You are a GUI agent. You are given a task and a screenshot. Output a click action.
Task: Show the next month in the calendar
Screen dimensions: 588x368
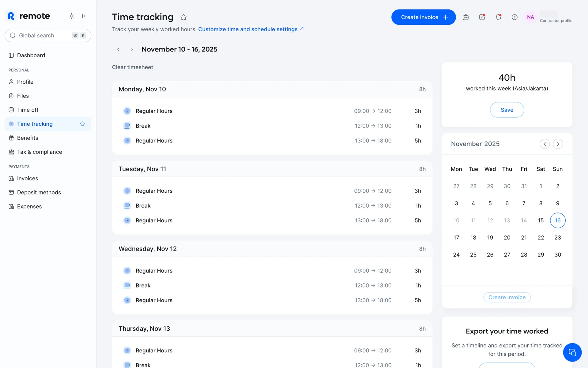[558, 144]
